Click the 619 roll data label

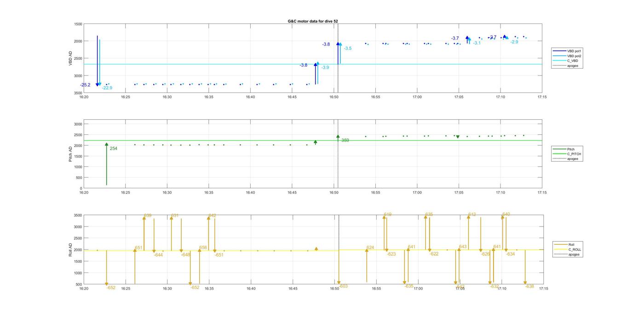click(388, 215)
